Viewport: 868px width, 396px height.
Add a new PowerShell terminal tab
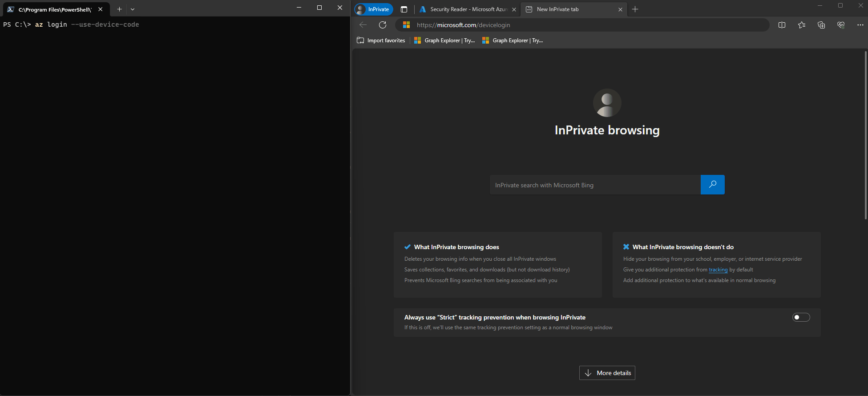[x=119, y=9]
